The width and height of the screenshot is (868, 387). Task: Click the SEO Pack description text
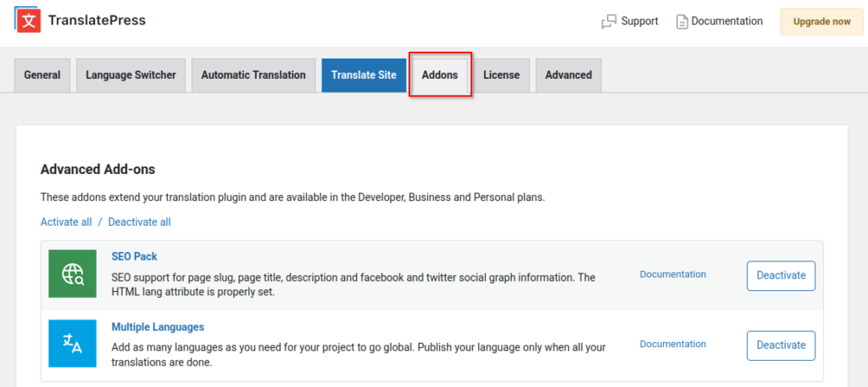click(x=353, y=284)
